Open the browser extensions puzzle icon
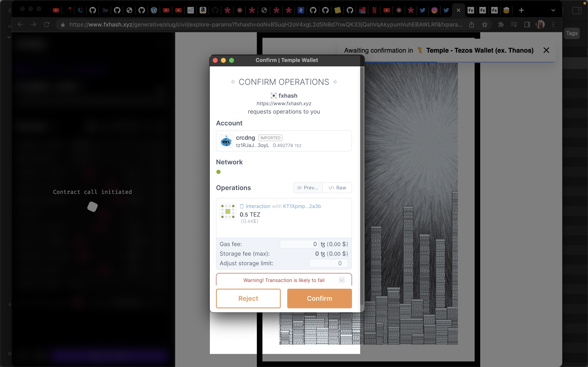Image resolution: width=588 pixels, height=367 pixels. pyautogui.click(x=501, y=24)
